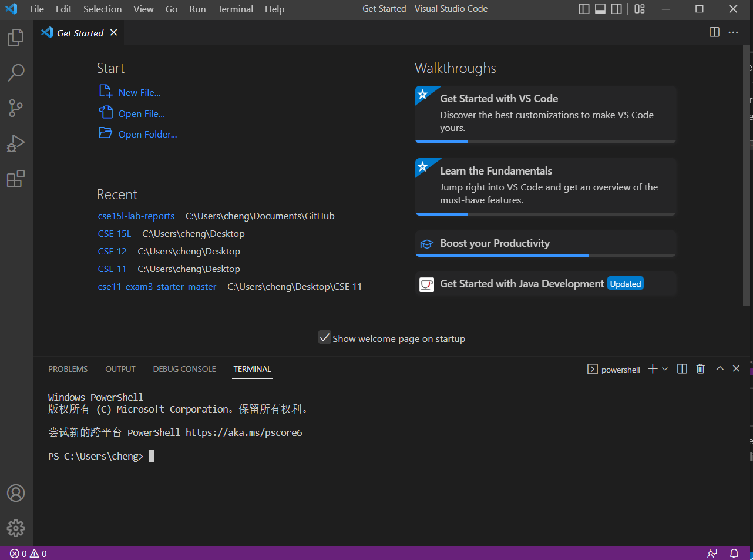Open the Extensions view
Image resolution: width=753 pixels, height=560 pixels.
(16, 179)
